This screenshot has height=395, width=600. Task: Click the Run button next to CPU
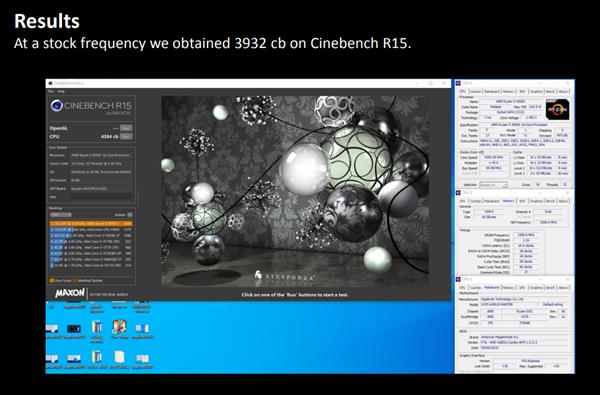click(x=126, y=137)
